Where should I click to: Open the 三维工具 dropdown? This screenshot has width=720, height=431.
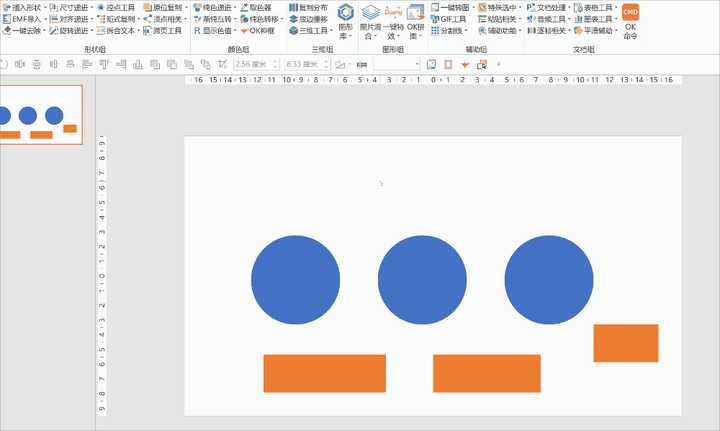pyautogui.click(x=311, y=31)
